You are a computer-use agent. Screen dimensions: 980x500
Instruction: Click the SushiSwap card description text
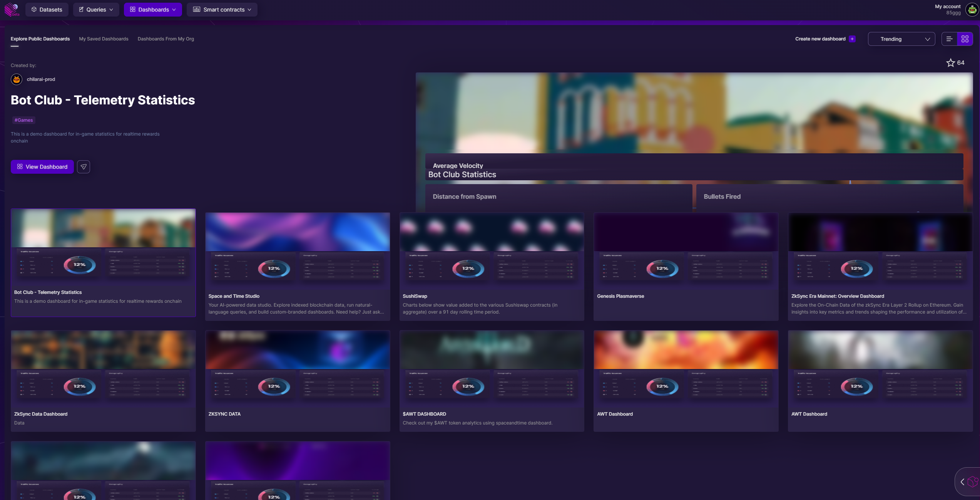(x=480, y=309)
